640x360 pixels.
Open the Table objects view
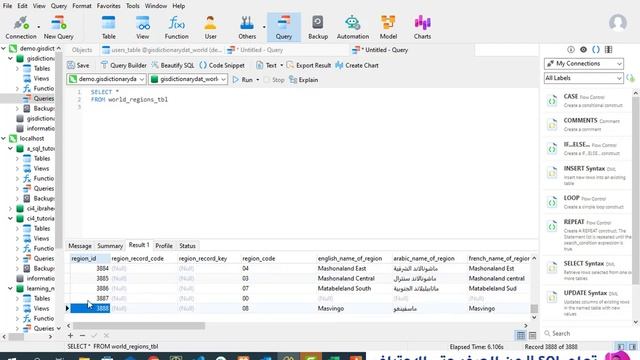[x=109, y=27]
